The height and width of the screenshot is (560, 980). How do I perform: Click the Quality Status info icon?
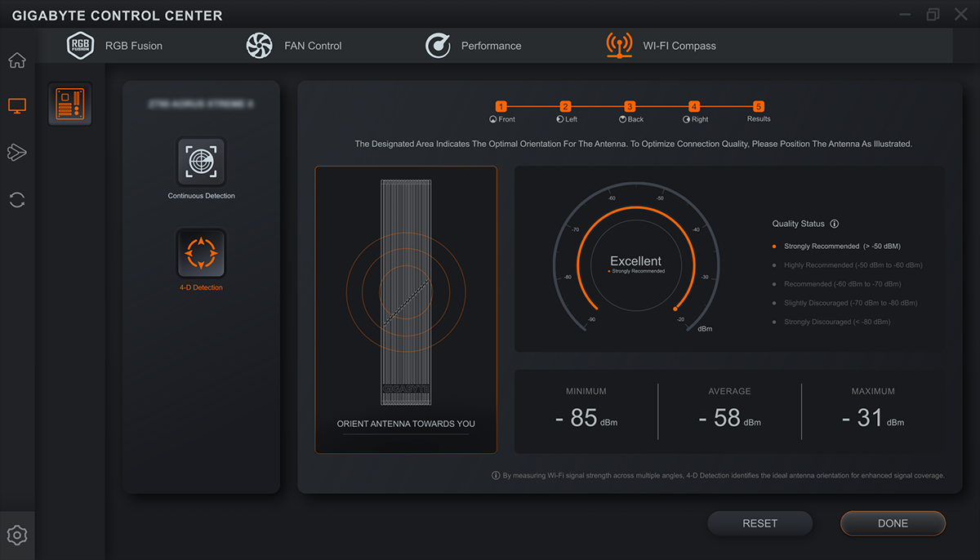834,224
